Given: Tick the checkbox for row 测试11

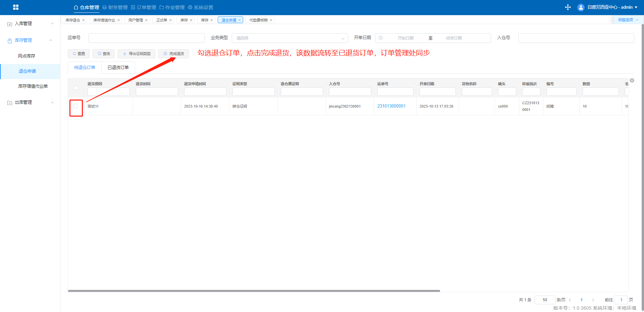Looking at the screenshot, I should 75,106.
